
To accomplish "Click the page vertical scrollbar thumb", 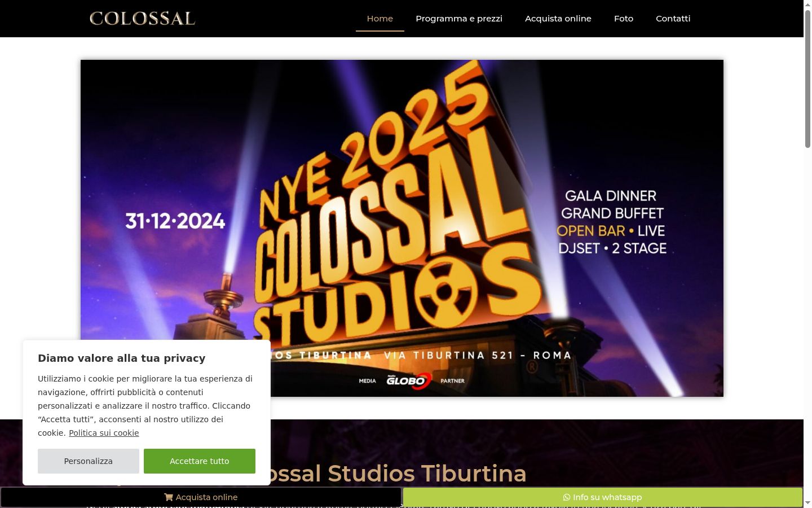I will [x=807, y=79].
